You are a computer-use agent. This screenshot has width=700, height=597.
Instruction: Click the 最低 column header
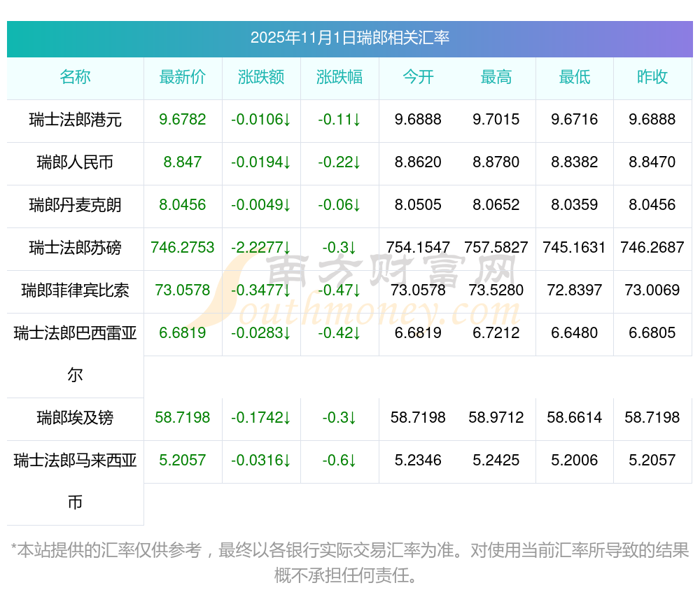(575, 77)
